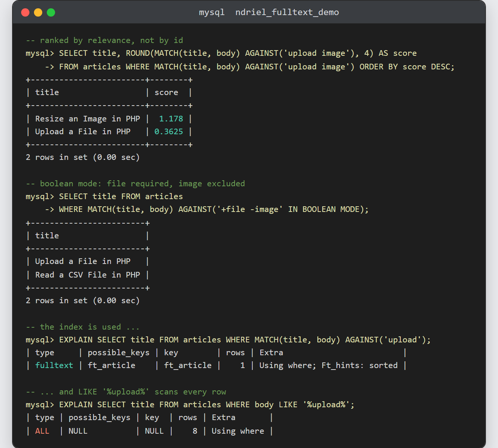Click the comment 'ranked by relevance, not by id'

(x=105, y=40)
